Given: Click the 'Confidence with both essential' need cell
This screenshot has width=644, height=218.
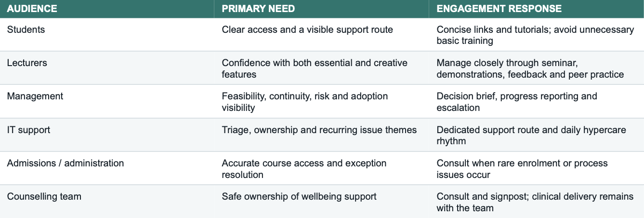Looking at the screenshot, I should coord(322,68).
